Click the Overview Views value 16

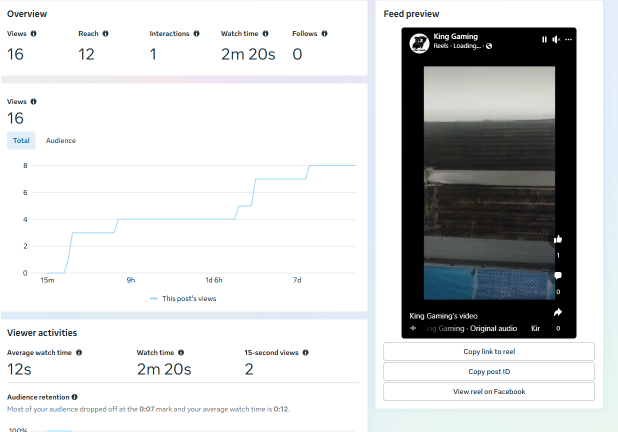click(x=15, y=54)
